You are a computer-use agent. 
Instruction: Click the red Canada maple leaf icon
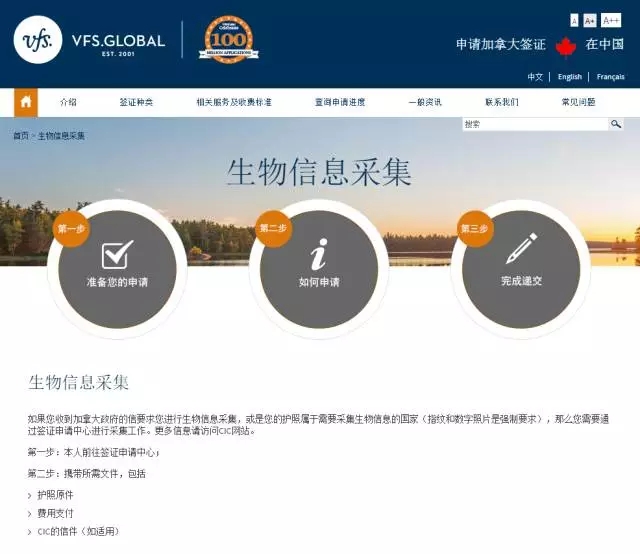[566, 45]
